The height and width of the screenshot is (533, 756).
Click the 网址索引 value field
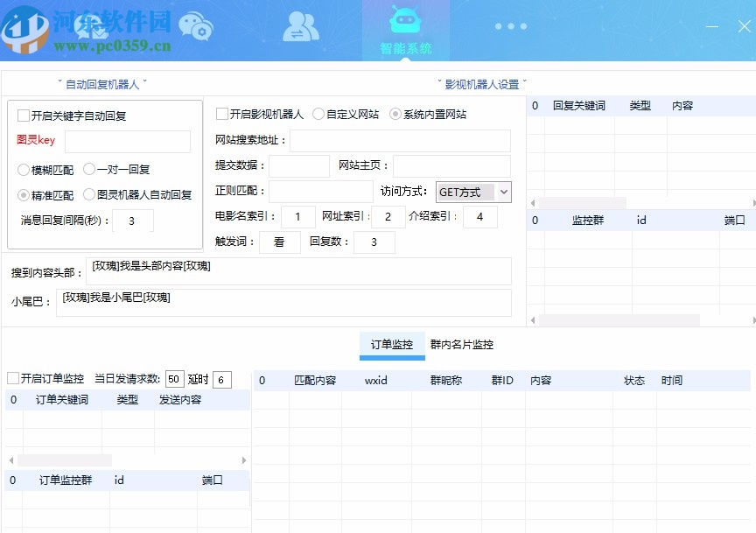(x=388, y=216)
